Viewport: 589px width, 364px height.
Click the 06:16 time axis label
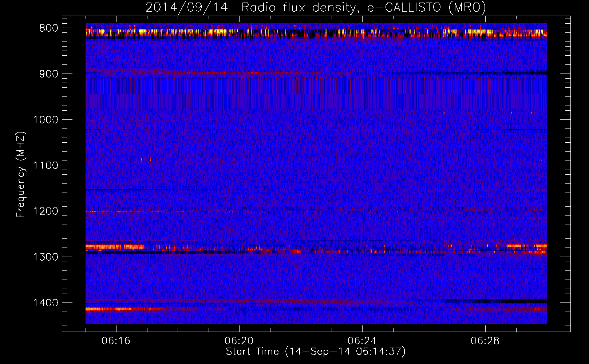(116, 341)
